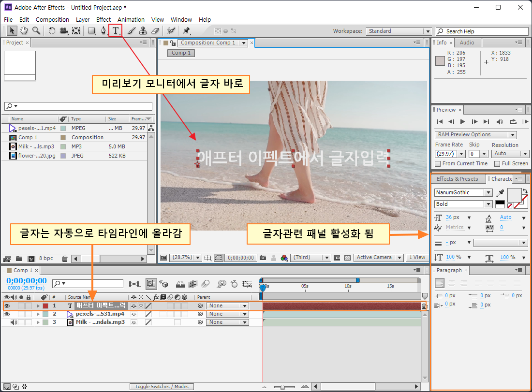The image size is (532, 392).
Task: Select the Rectangle shape tool
Action: 91,31
